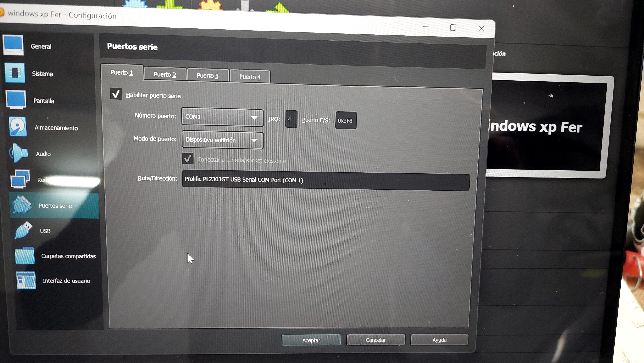Choose Interfaz de usuario category

[66, 281]
